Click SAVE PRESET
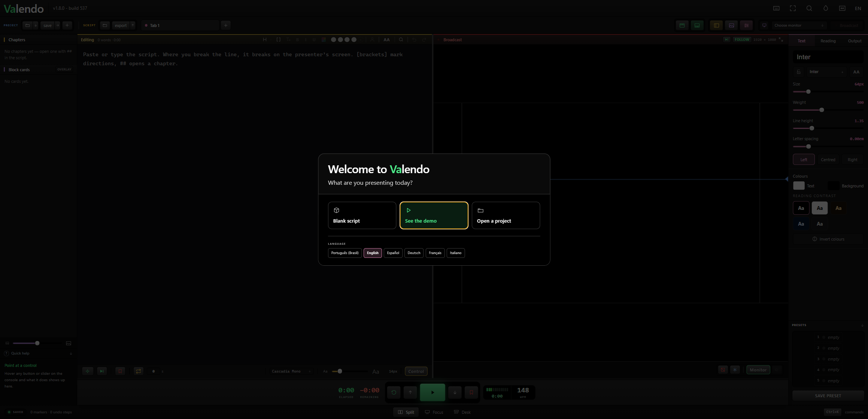The height and width of the screenshot is (419, 868). point(828,396)
